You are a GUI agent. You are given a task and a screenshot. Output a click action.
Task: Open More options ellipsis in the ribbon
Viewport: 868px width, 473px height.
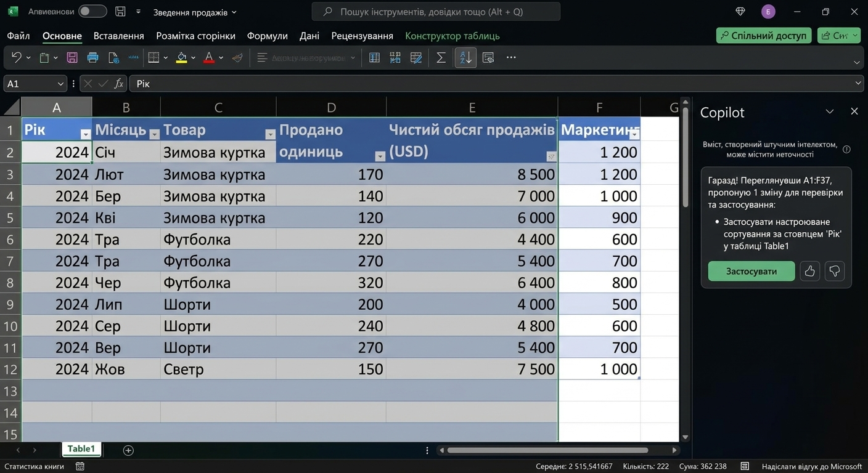(x=511, y=57)
